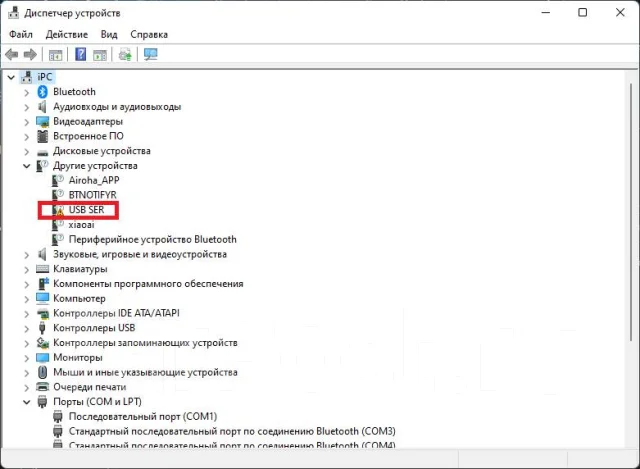Expand the Видеоадаптеры category

coord(27,122)
